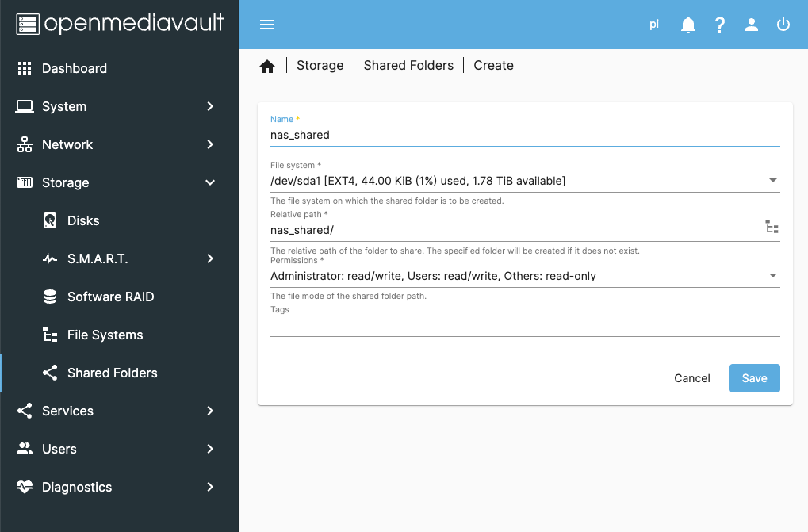Toggle the hamburger navigation menu

coord(267,25)
